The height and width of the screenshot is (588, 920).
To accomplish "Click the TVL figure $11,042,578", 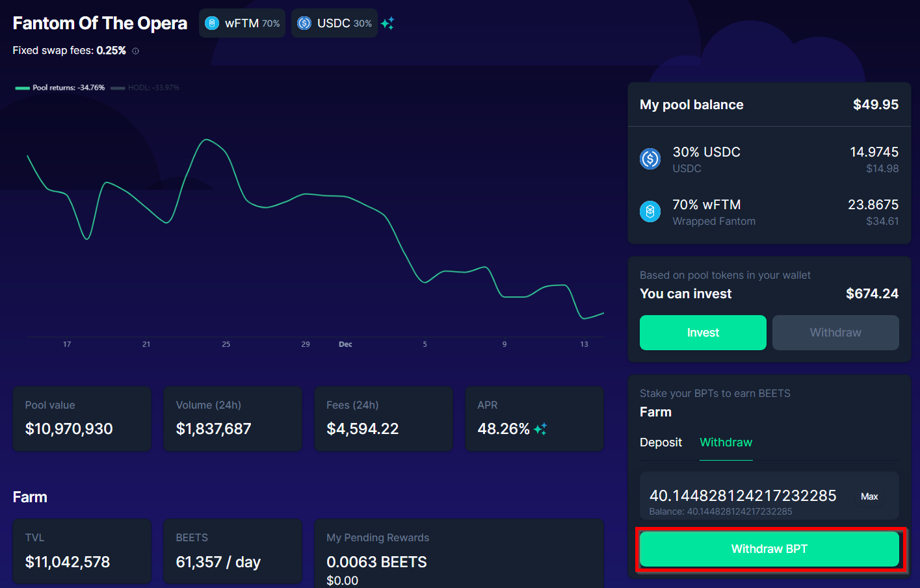I will (68, 562).
